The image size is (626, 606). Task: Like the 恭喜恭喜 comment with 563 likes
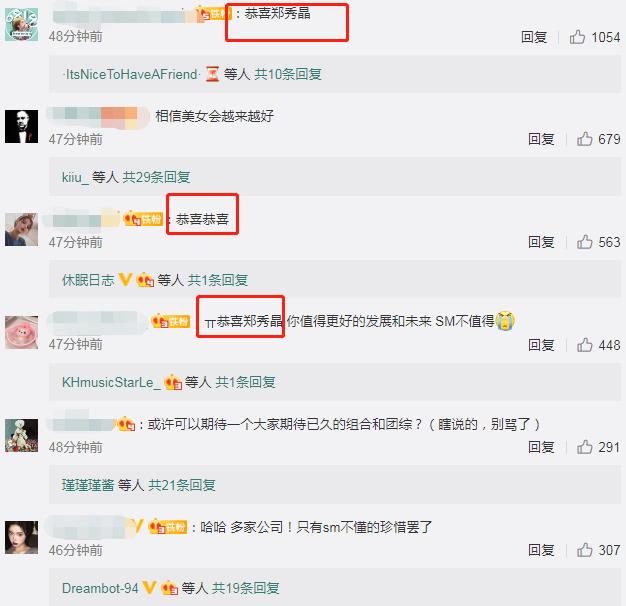pos(584,242)
